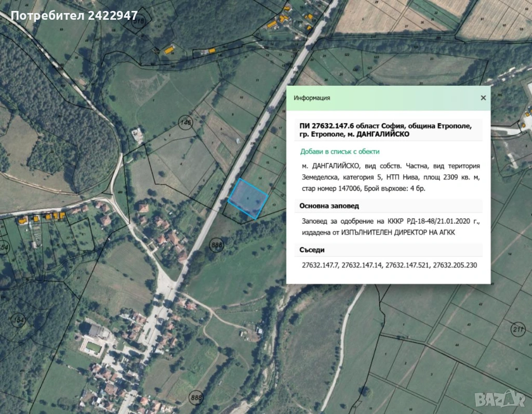
Task: Click the circled 146 map marker
Action: [x=185, y=122]
